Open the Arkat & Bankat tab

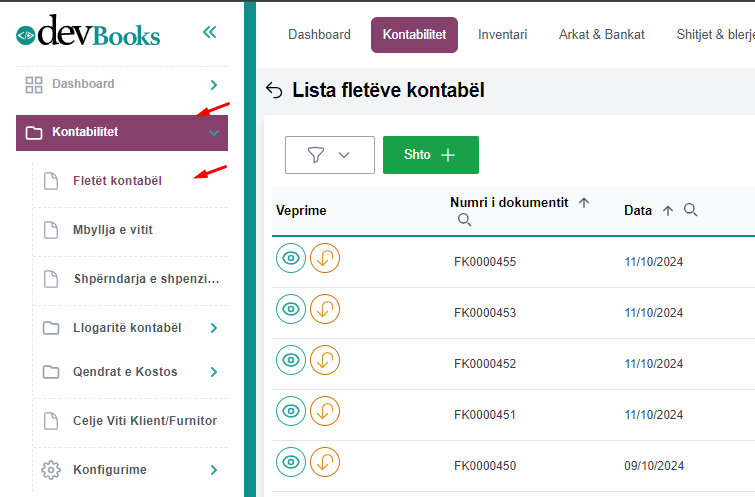point(601,35)
